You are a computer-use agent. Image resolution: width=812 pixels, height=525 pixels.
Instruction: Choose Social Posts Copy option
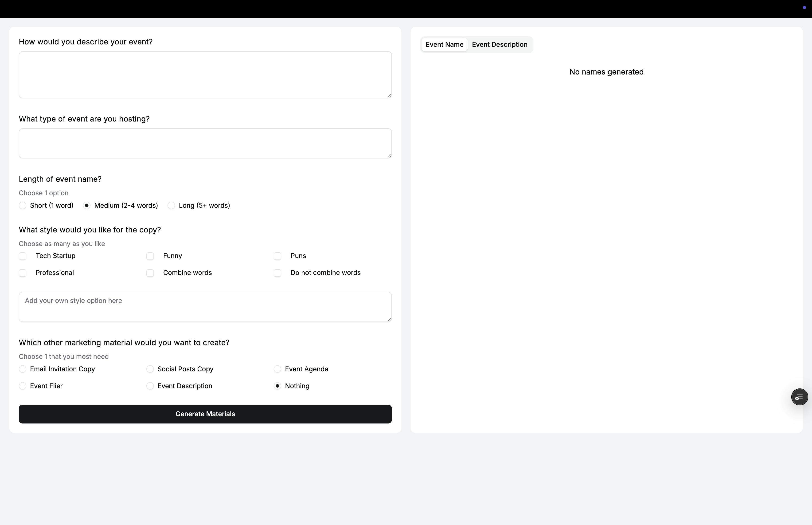point(150,369)
